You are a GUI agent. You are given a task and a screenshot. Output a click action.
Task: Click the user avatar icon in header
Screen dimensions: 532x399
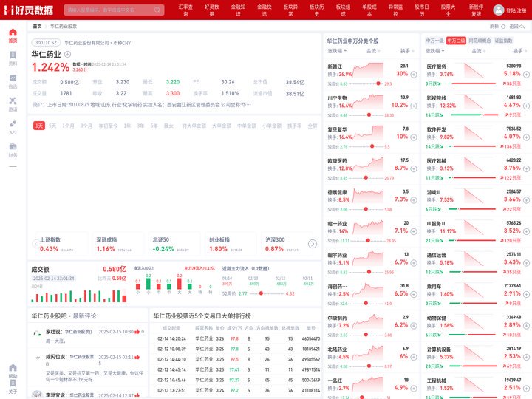(499, 10)
